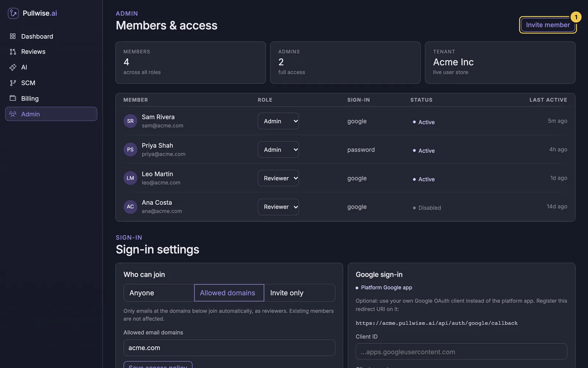Click Ana Costa's Disabled status

coord(427,208)
